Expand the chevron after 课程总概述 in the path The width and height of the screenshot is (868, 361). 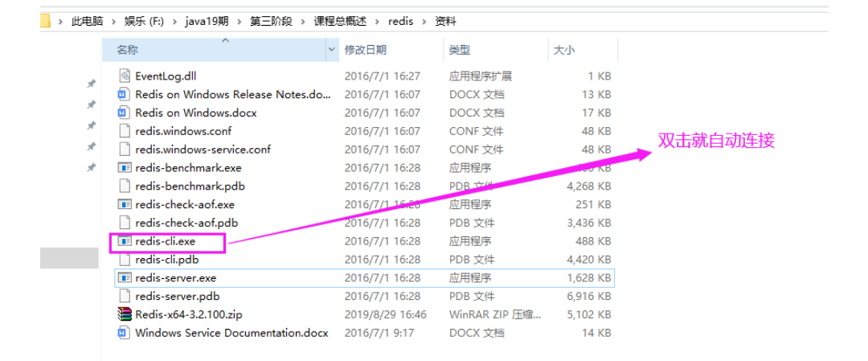[378, 22]
